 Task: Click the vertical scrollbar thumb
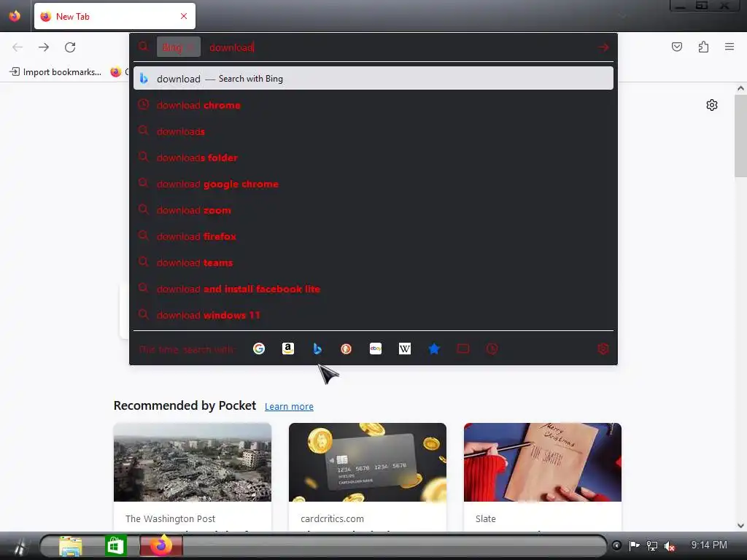point(740,136)
